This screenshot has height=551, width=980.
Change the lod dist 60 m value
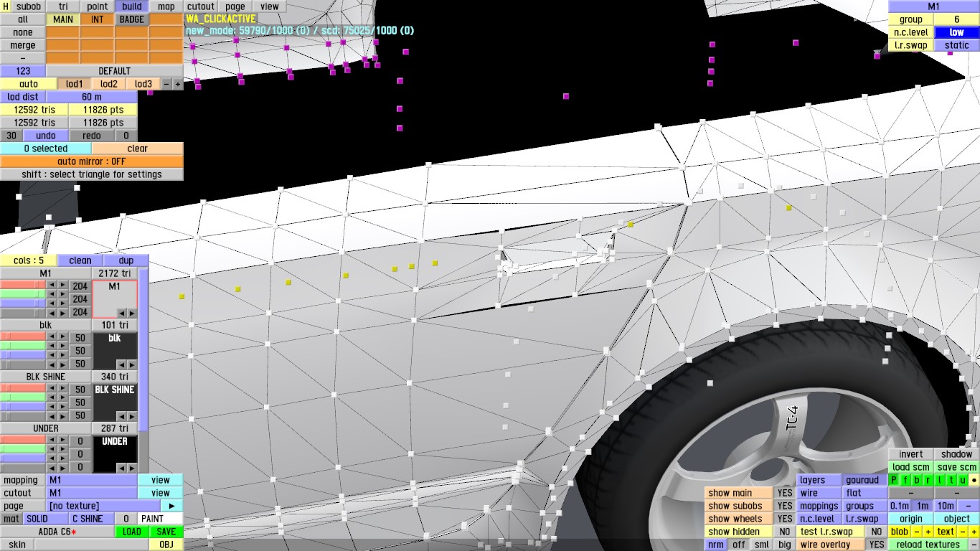tap(92, 97)
